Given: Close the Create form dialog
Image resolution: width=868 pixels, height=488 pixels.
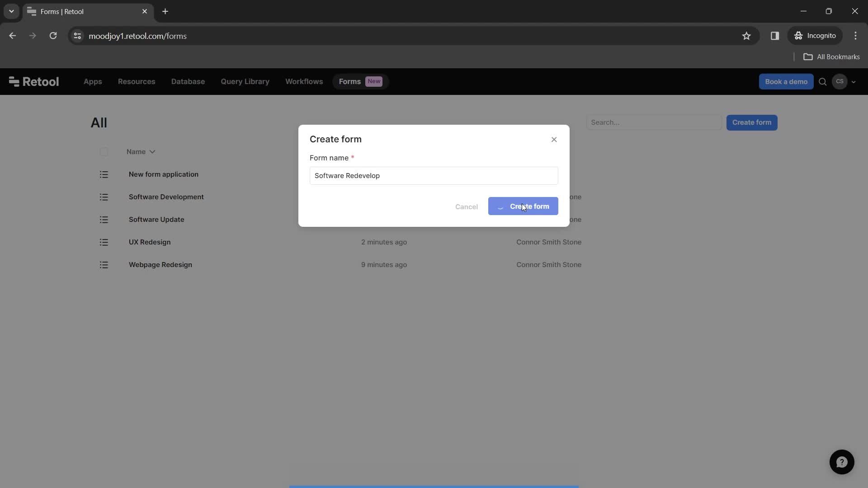Looking at the screenshot, I should [x=554, y=140].
